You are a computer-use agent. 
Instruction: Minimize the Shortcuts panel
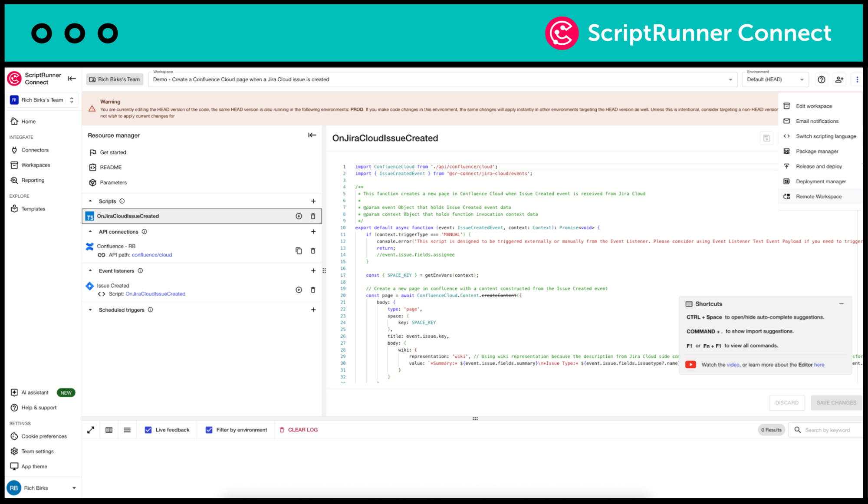pos(842,304)
